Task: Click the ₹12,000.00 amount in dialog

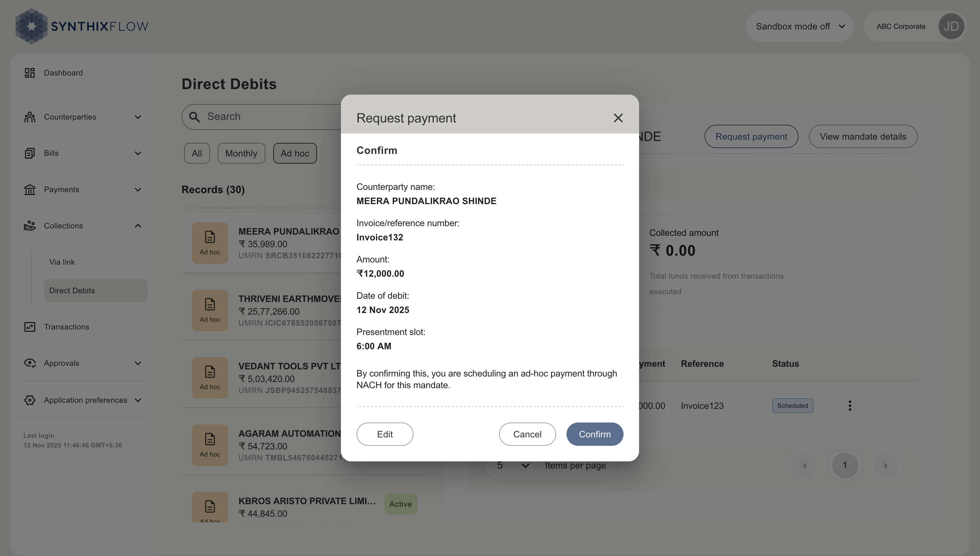Action: pos(380,273)
